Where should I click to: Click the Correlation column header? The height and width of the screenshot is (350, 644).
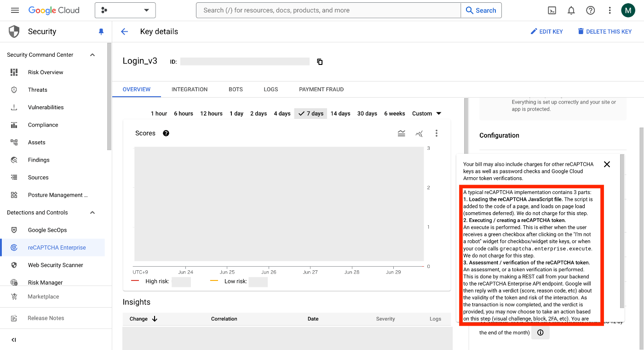click(x=224, y=319)
